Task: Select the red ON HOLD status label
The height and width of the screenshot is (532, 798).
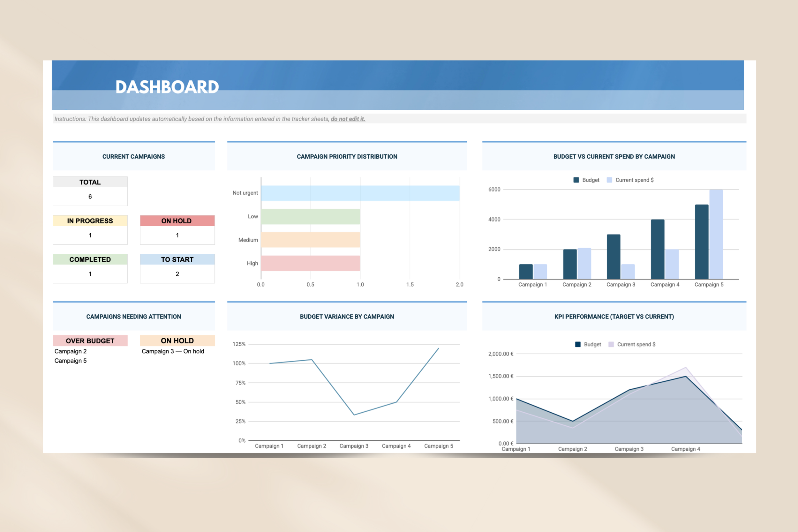Action: 177,221
